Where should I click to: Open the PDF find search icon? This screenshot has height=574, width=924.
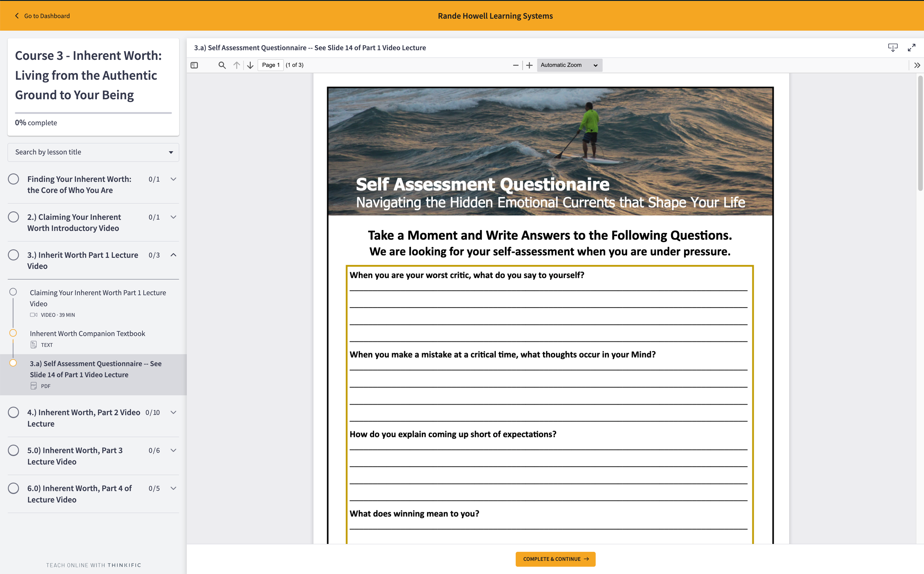pyautogui.click(x=222, y=65)
